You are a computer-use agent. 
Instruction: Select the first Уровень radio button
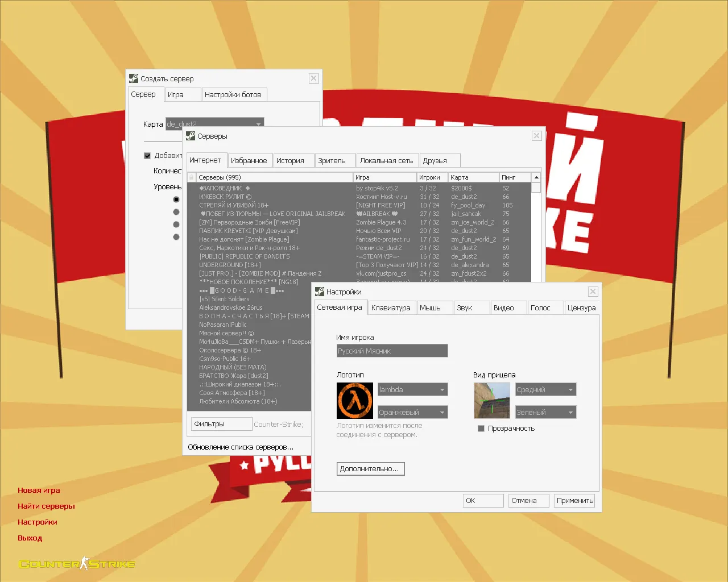(x=176, y=199)
